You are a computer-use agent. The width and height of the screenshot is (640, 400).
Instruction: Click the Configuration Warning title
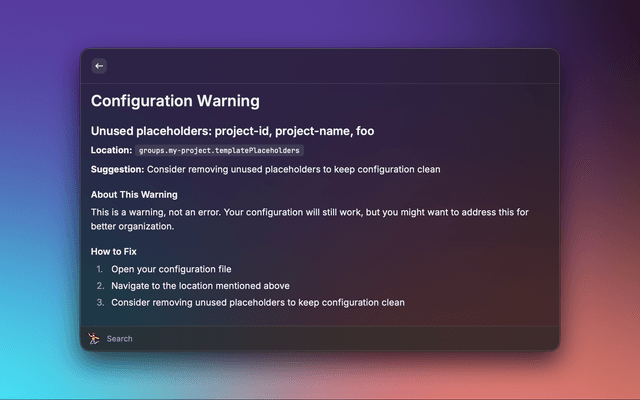click(175, 101)
